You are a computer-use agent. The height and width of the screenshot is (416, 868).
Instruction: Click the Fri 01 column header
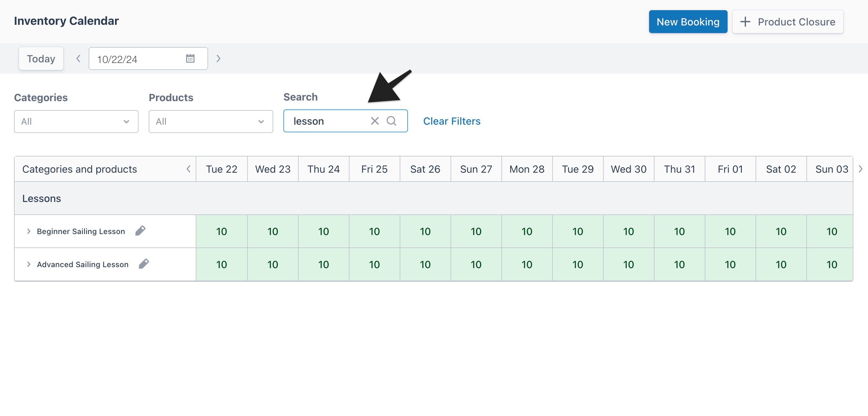730,169
